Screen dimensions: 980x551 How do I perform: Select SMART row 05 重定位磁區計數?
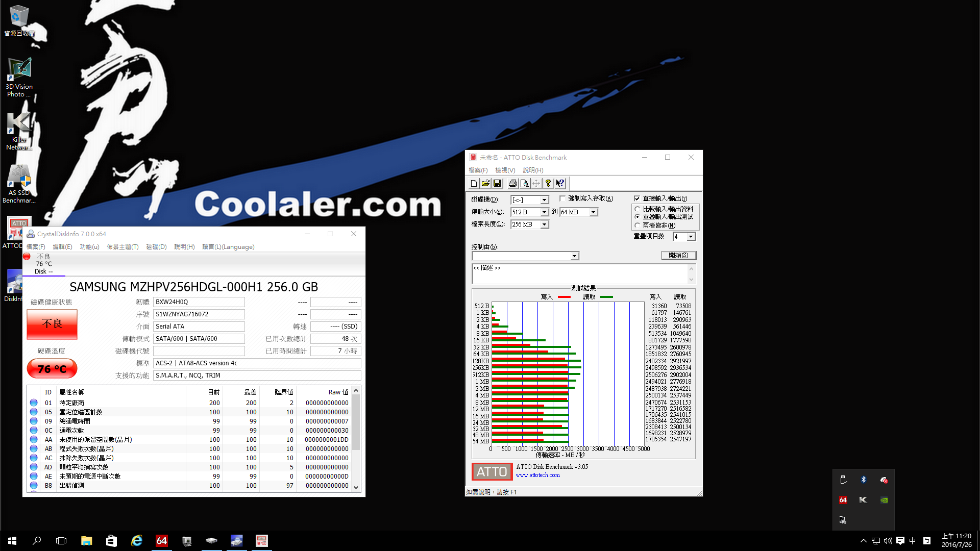pos(189,412)
